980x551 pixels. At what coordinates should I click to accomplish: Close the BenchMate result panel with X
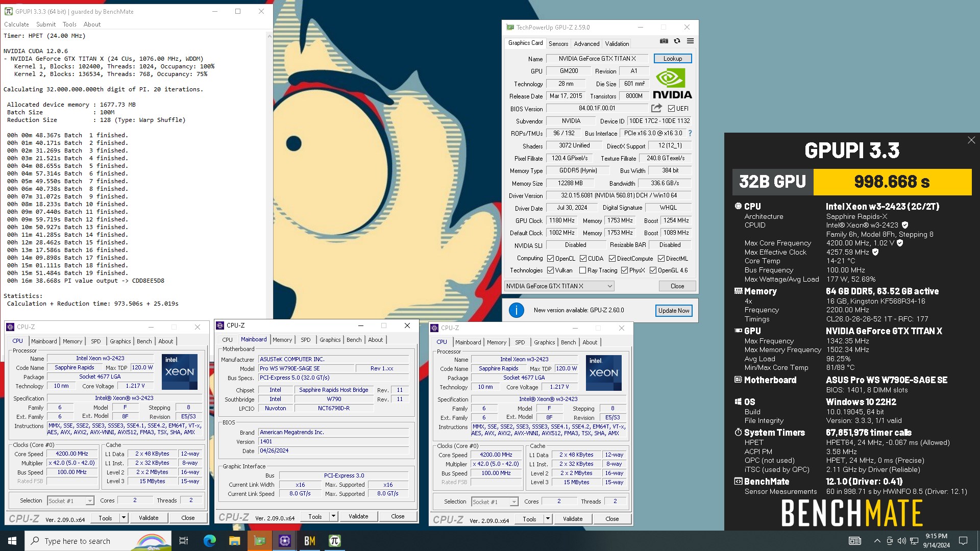point(971,140)
